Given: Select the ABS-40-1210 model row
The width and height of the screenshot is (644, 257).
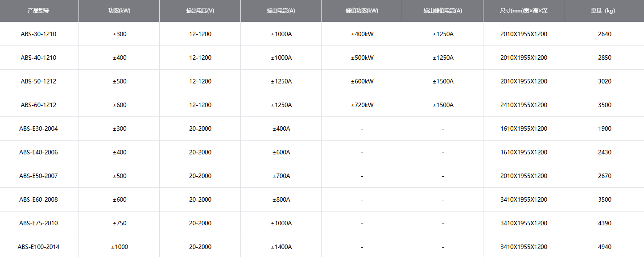Looking at the screenshot, I should point(38,58).
